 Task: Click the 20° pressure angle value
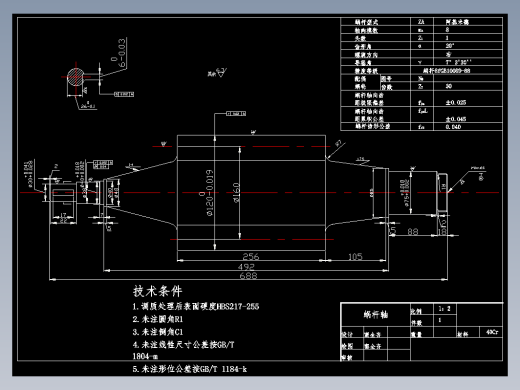450,46
